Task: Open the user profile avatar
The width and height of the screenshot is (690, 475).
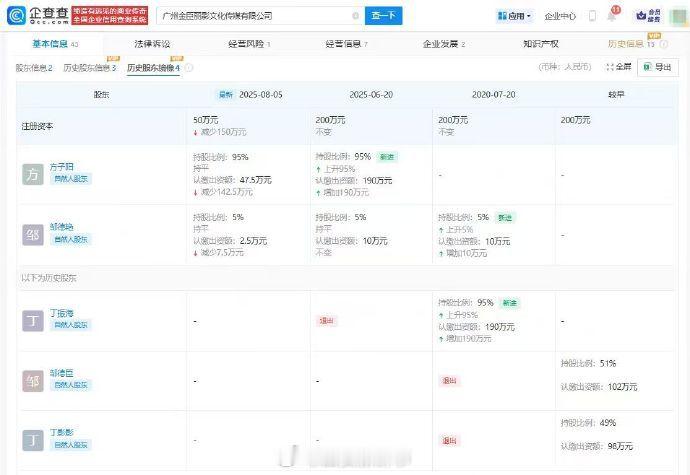Action: click(x=678, y=16)
